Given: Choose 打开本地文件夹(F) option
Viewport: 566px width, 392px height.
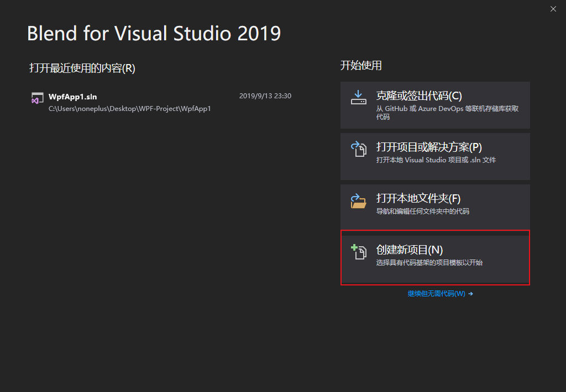Looking at the screenshot, I should pyautogui.click(x=435, y=208).
